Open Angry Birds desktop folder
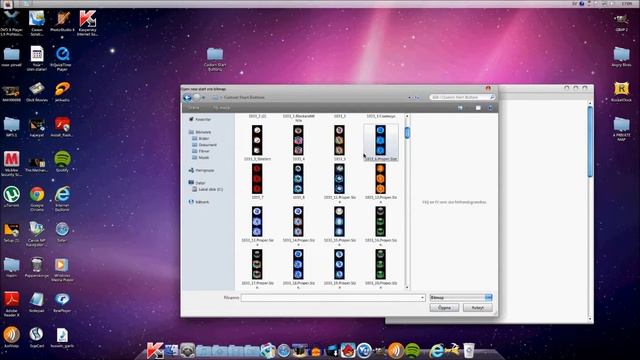The width and height of the screenshot is (640, 360). 621,57
